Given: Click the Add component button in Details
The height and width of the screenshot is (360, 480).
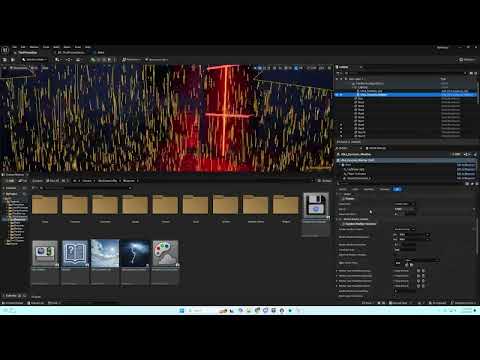Looking at the screenshot, I should tap(456, 154).
